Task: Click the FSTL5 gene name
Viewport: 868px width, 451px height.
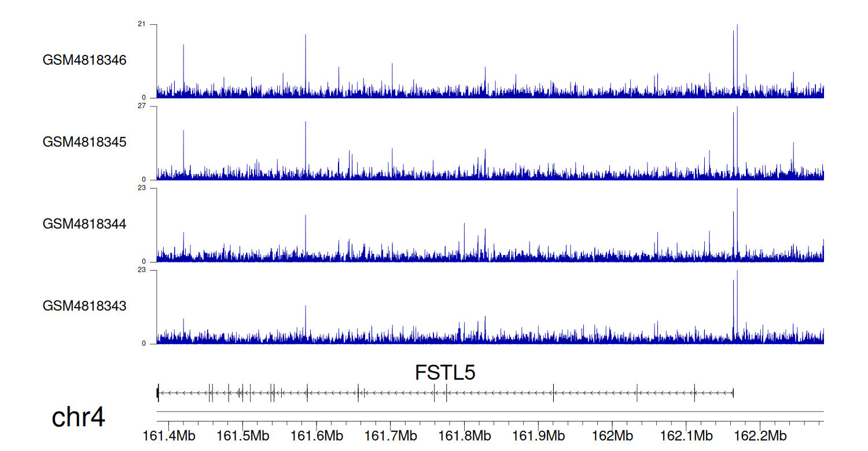Action: 445,373
